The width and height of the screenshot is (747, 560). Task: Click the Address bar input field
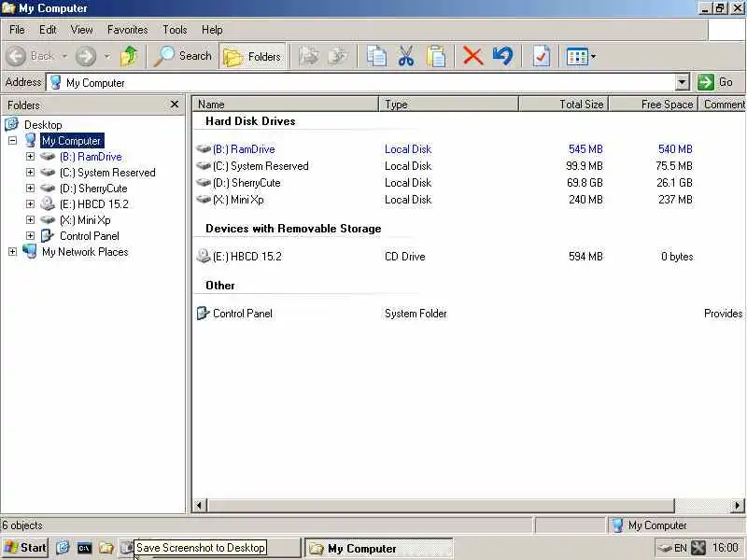(361, 82)
